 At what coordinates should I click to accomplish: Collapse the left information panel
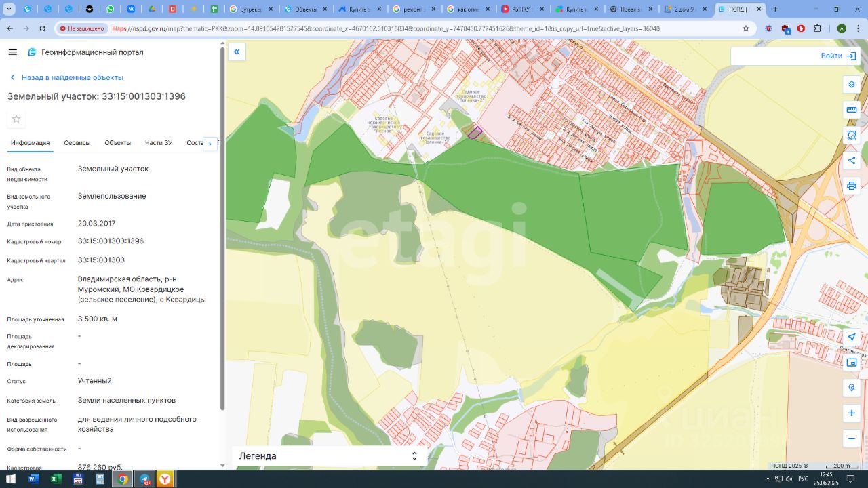(237, 52)
